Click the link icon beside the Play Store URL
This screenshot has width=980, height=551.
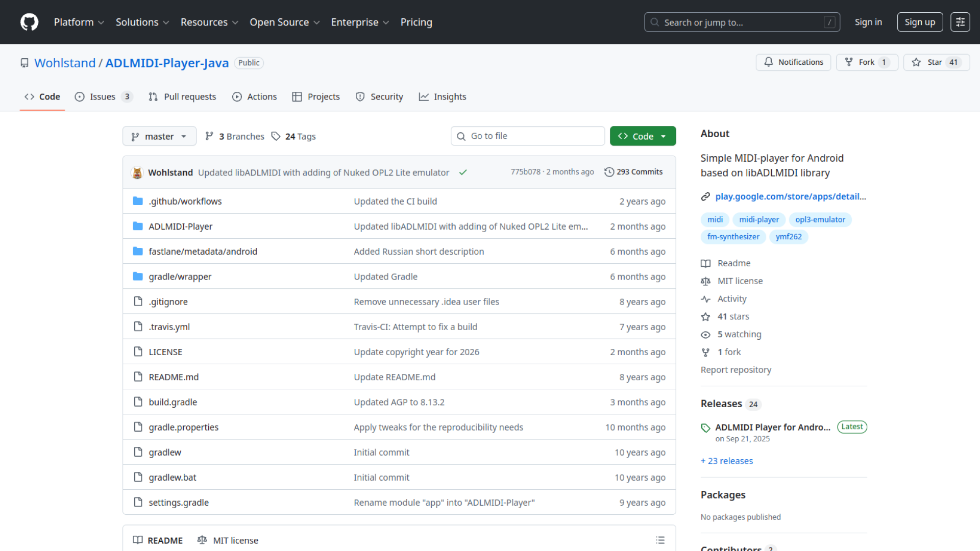[x=705, y=196]
